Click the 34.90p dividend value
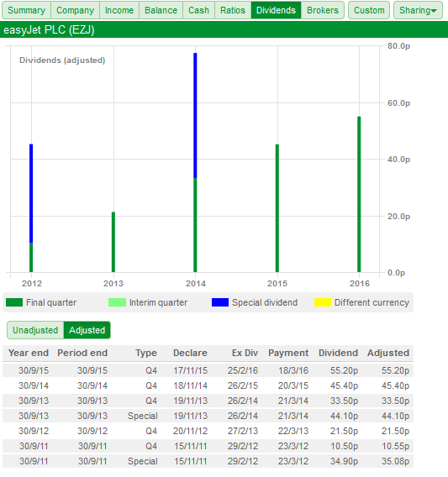 point(344,461)
